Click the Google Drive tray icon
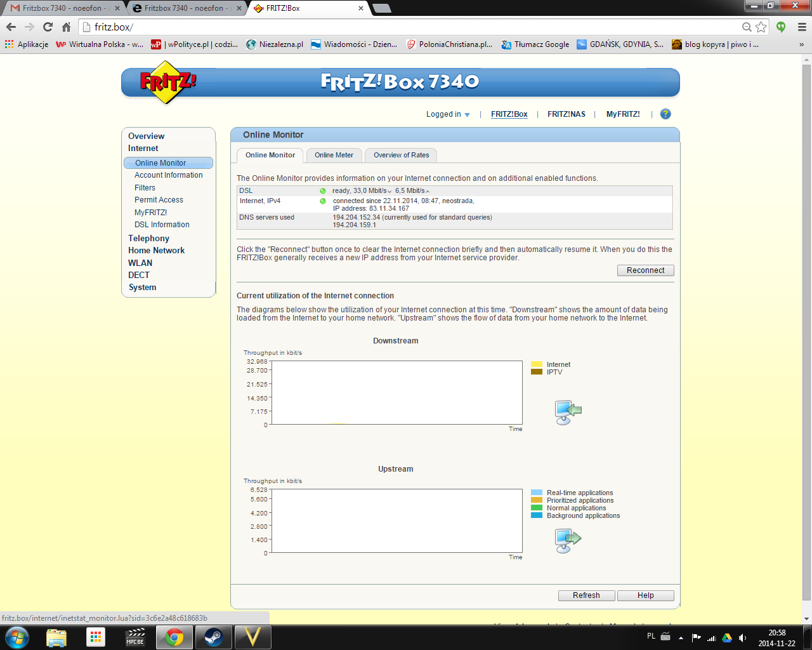 pyautogui.click(x=727, y=637)
